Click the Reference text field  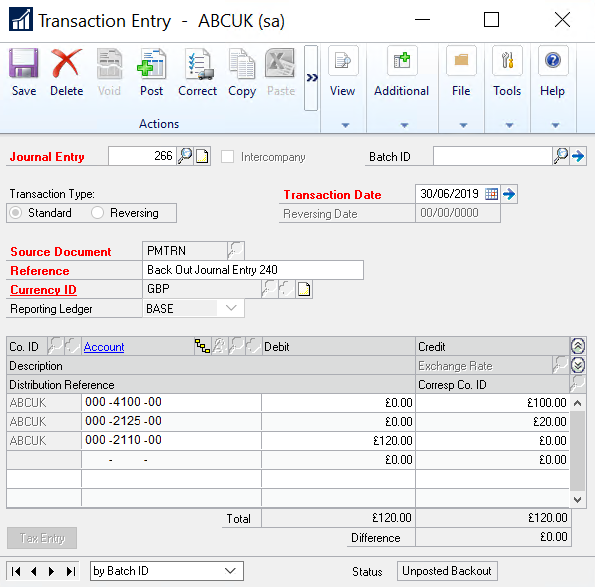253,270
